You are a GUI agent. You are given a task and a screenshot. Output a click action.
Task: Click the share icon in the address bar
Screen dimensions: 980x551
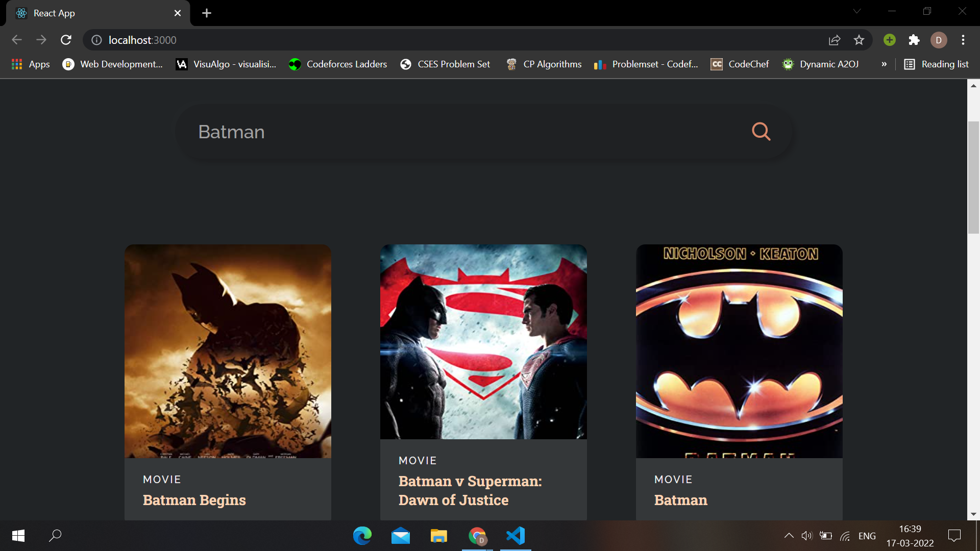(834, 40)
